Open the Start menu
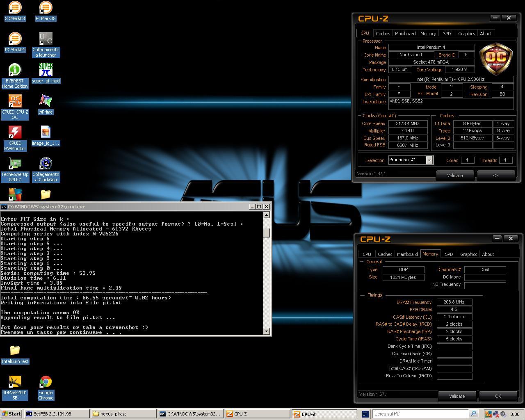Viewport: 525px width, 420px height. [x=11, y=414]
